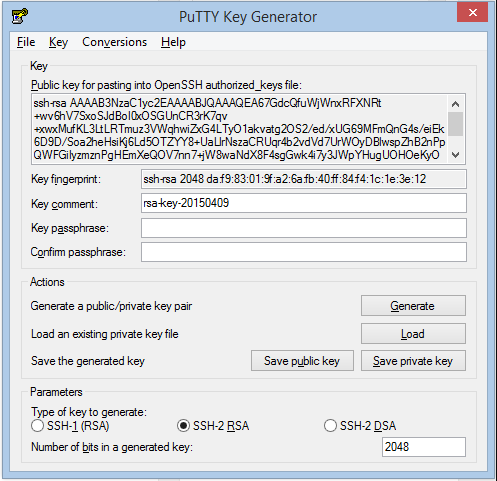Image resolution: width=497 pixels, height=481 pixels.
Task: Click Save public key button
Action: click(x=302, y=361)
